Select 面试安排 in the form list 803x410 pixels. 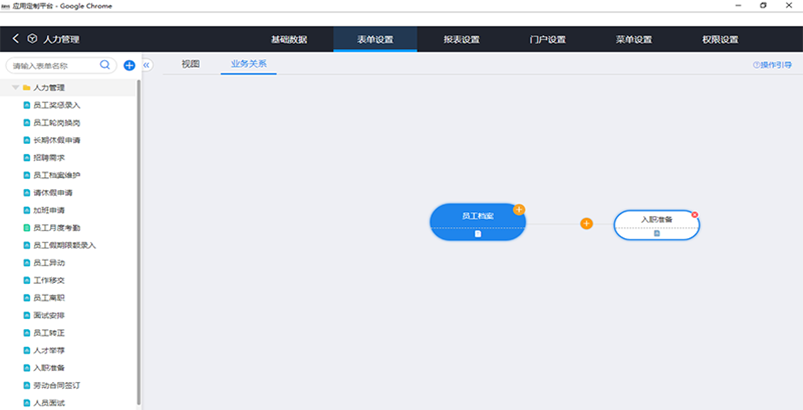(x=49, y=315)
